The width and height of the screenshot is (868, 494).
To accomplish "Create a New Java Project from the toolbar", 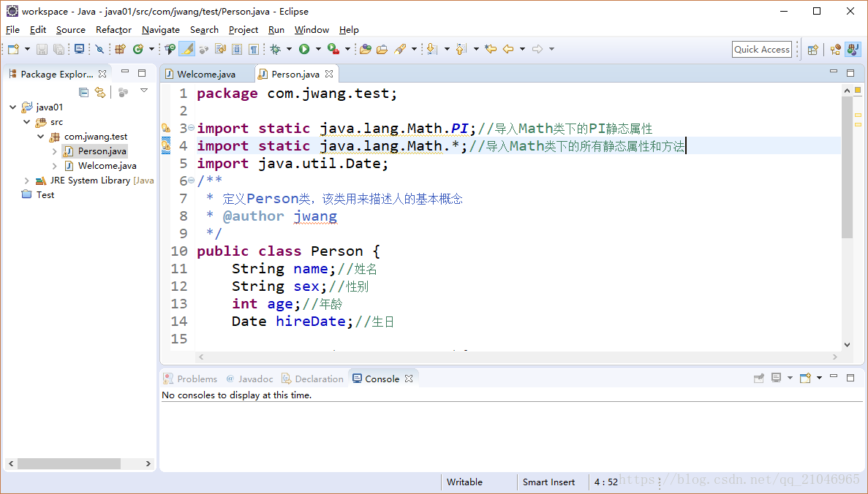I will [121, 49].
